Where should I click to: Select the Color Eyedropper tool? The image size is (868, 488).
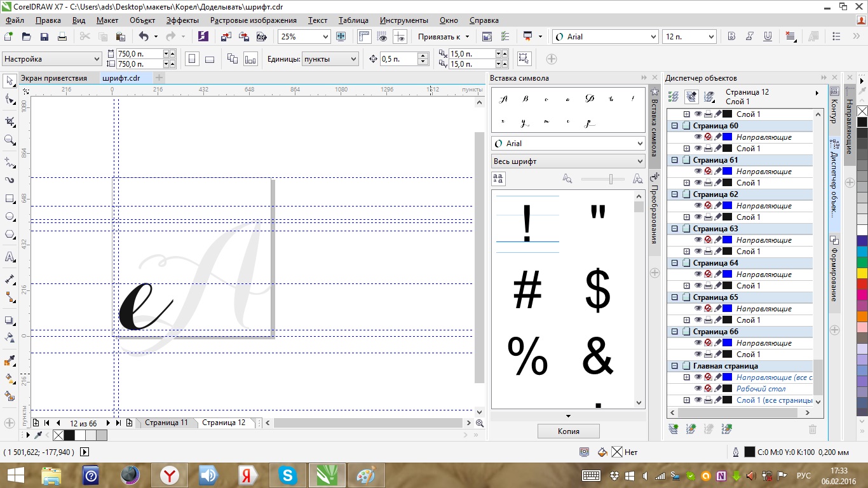(10, 361)
